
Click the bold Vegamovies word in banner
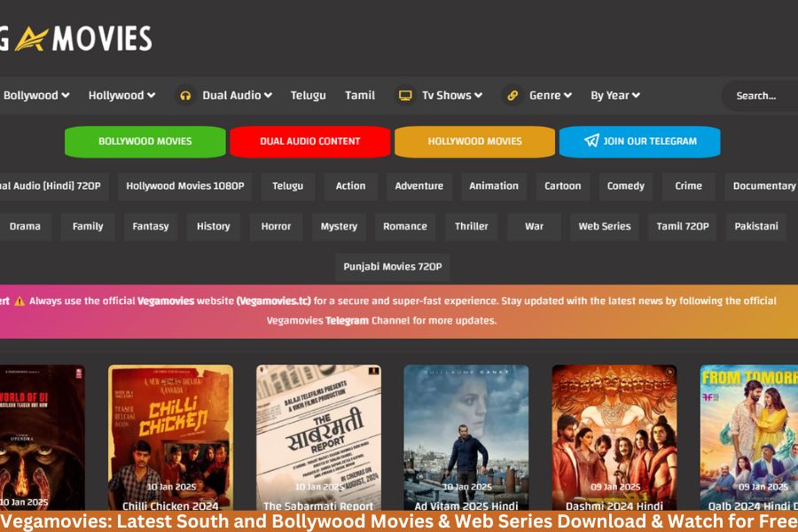coord(166,301)
